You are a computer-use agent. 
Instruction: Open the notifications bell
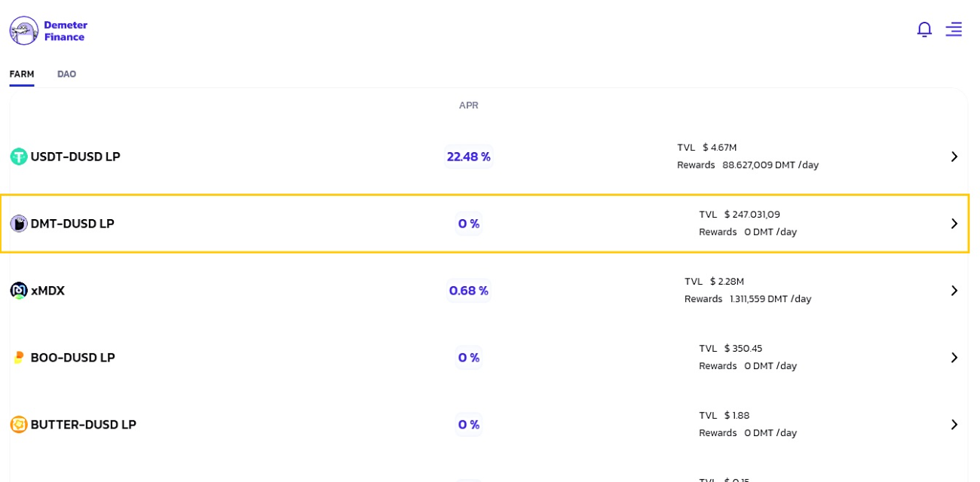tap(924, 29)
